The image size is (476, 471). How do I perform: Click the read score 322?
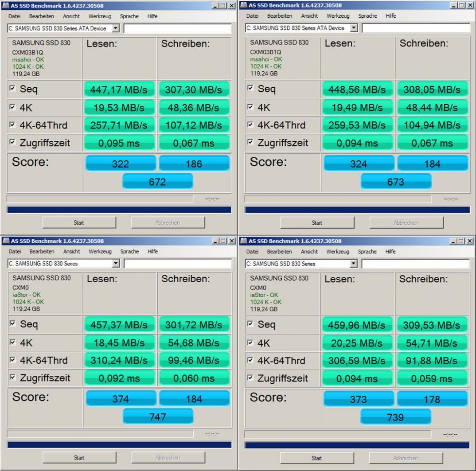coord(121,163)
